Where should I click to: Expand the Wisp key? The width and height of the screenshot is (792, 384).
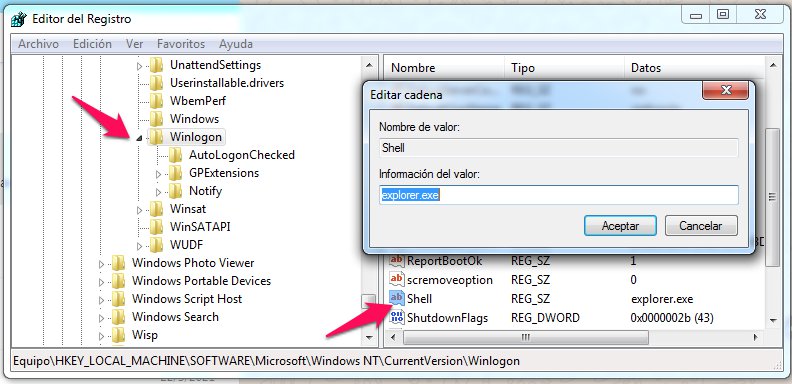click(x=102, y=336)
